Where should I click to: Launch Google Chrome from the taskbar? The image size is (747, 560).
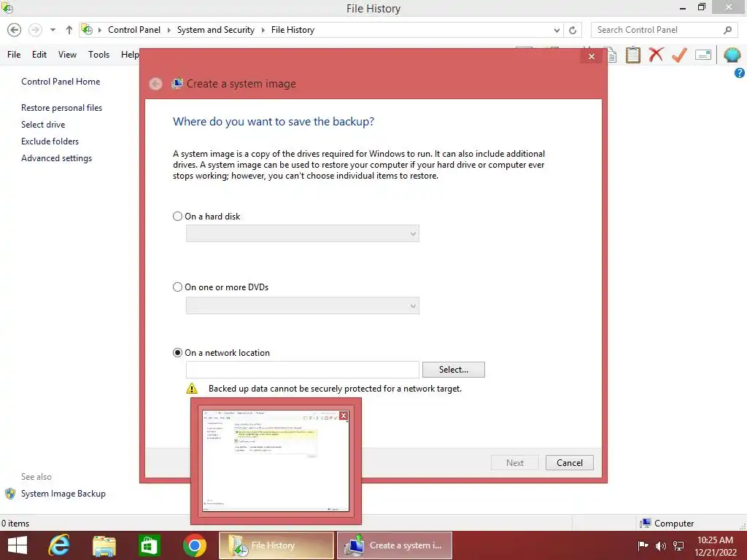194,545
